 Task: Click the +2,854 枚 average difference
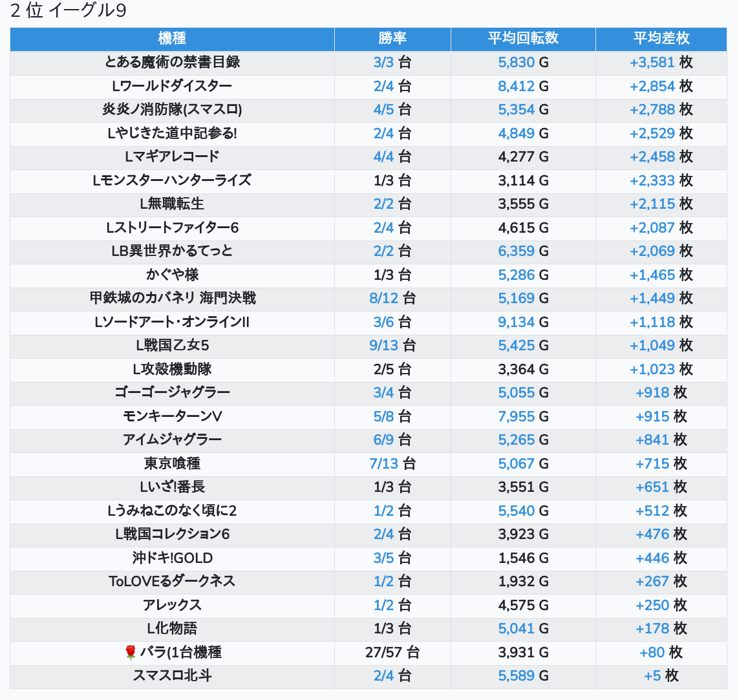click(x=661, y=87)
